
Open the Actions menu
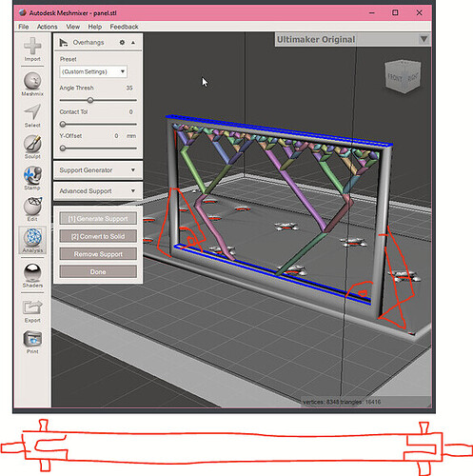coord(48,27)
